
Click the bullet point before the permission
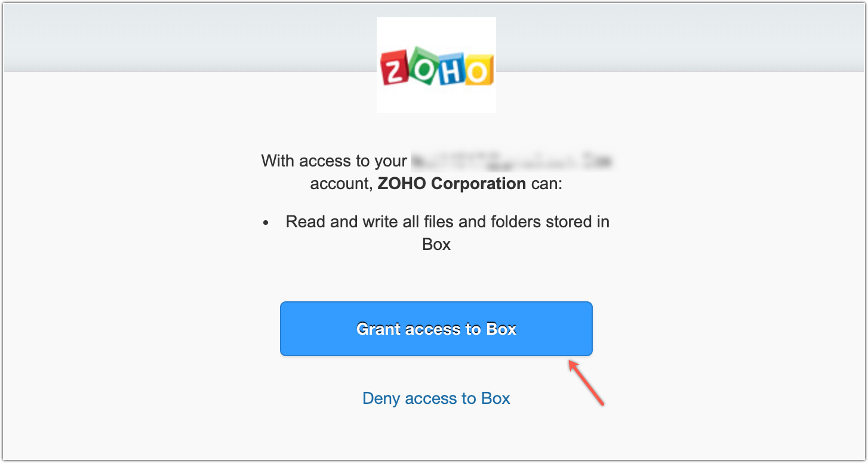266,223
